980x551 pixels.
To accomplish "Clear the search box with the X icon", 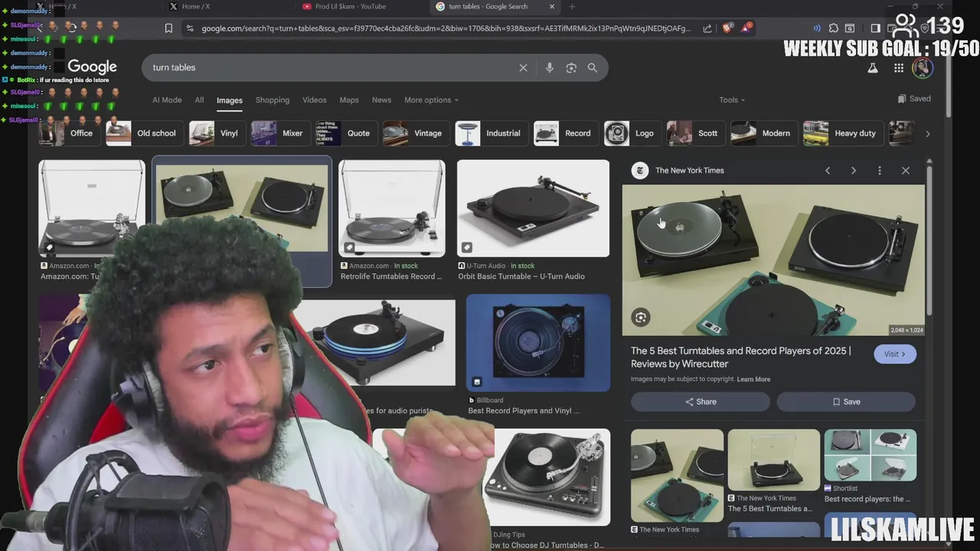I will [523, 67].
